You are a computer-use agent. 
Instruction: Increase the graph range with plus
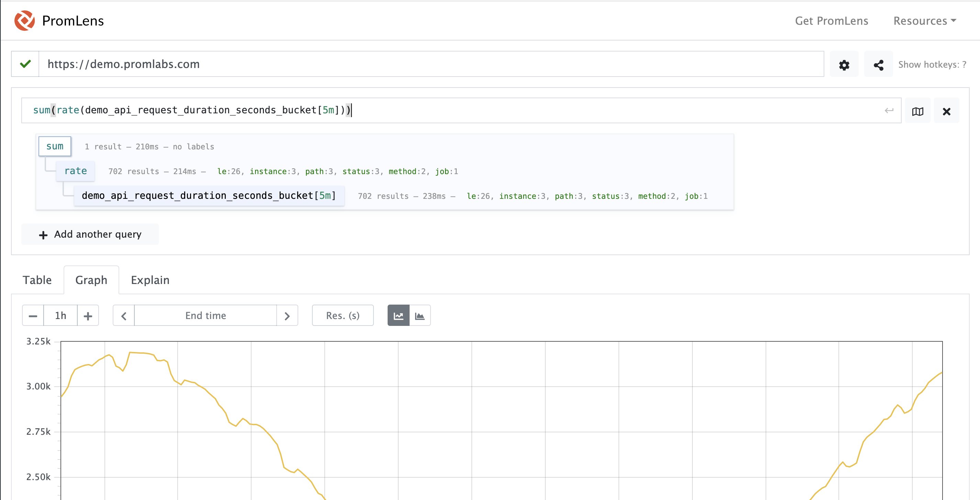pos(88,315)
